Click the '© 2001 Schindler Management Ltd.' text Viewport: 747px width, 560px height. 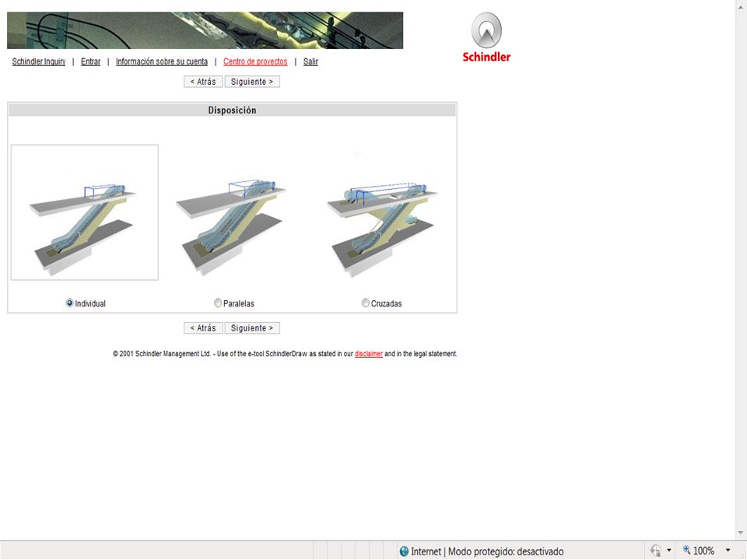(162, 354)
